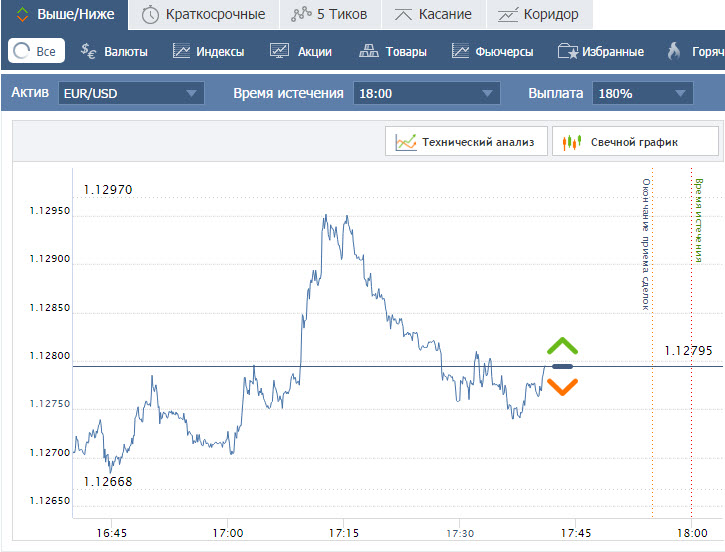Filter assets by Товары
The height and width of the screenshot is (552, 725).
pos(393,51)
